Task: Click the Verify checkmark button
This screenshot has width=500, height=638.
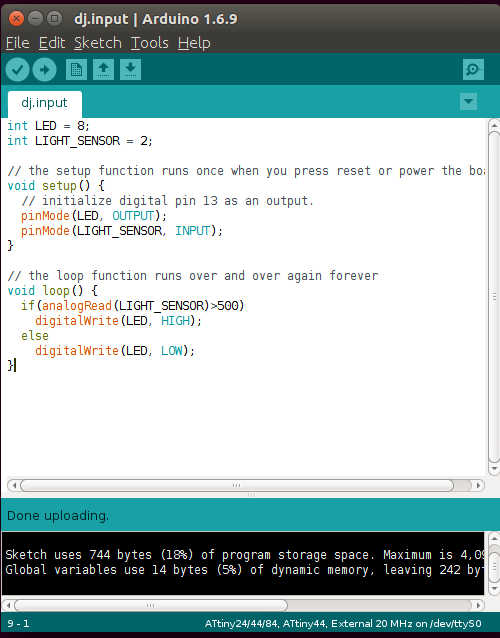Action: click(17, 70)
